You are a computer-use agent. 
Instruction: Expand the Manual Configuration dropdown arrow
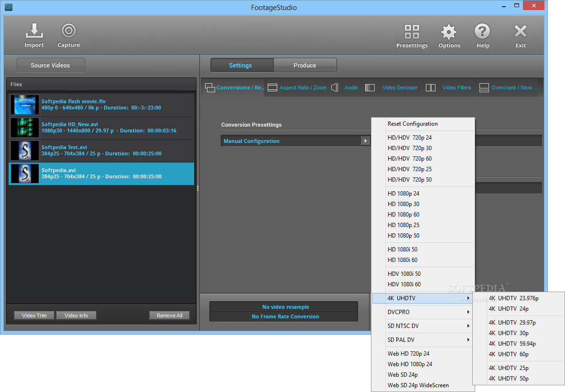tap(365, 141)
